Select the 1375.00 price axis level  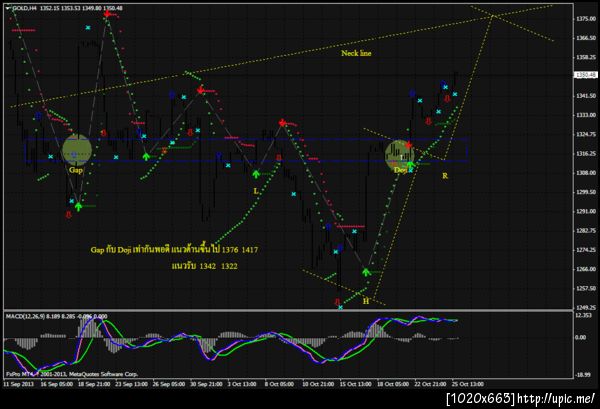586,19
